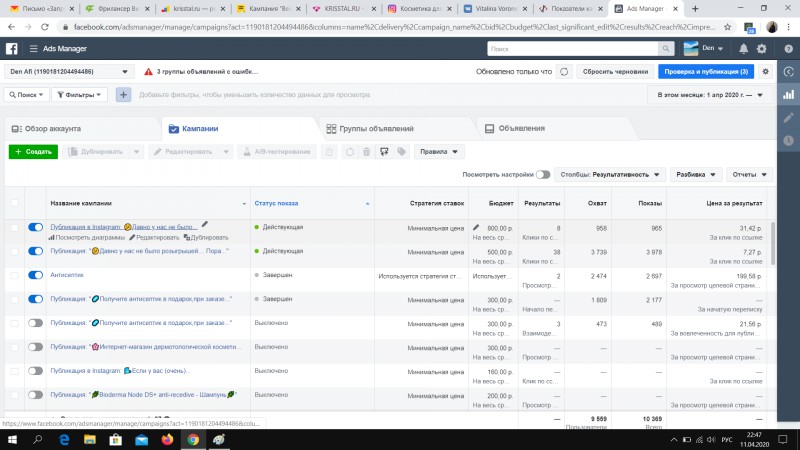The image size is (800, 450).
Task: Switch to the KRISSTAL.RU browser tab
Action: pyautogui.click(x=345, y=9)
